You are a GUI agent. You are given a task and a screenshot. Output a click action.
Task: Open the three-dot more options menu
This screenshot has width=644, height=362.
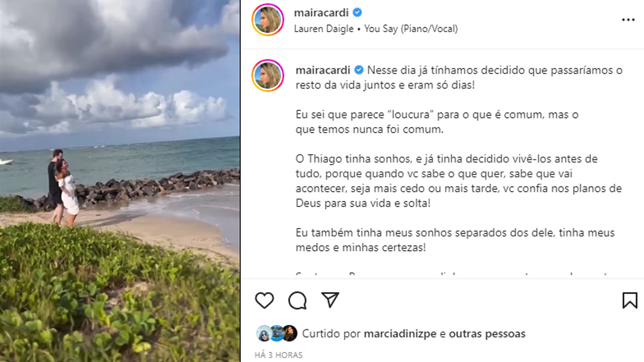coord(628,20)
